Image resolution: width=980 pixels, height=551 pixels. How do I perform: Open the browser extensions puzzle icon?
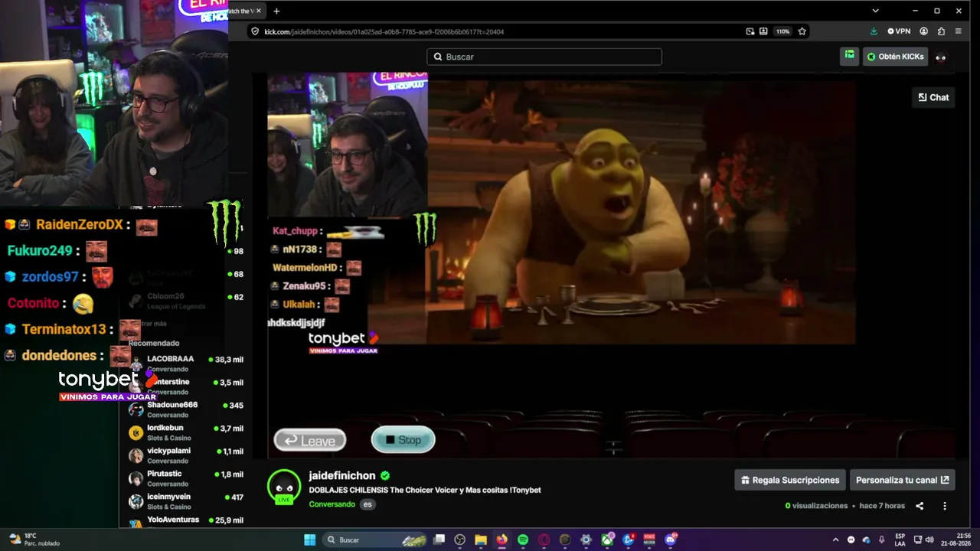click(941, 31)
